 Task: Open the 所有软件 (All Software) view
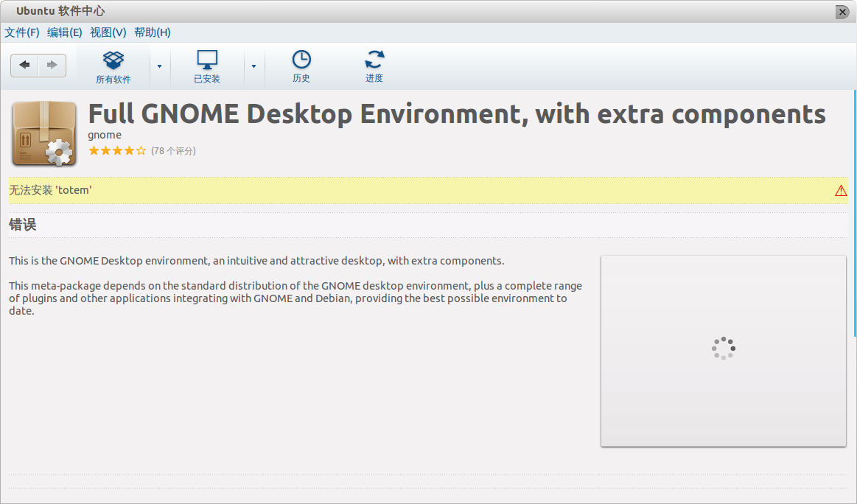click(x=113, y=67)
